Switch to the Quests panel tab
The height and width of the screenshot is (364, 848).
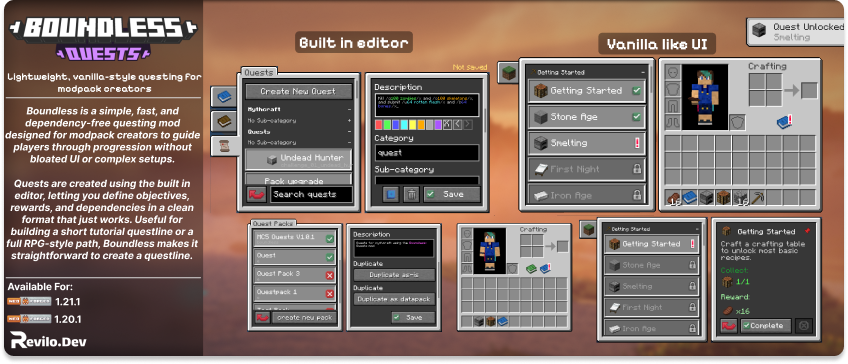[x=259, y=72]
